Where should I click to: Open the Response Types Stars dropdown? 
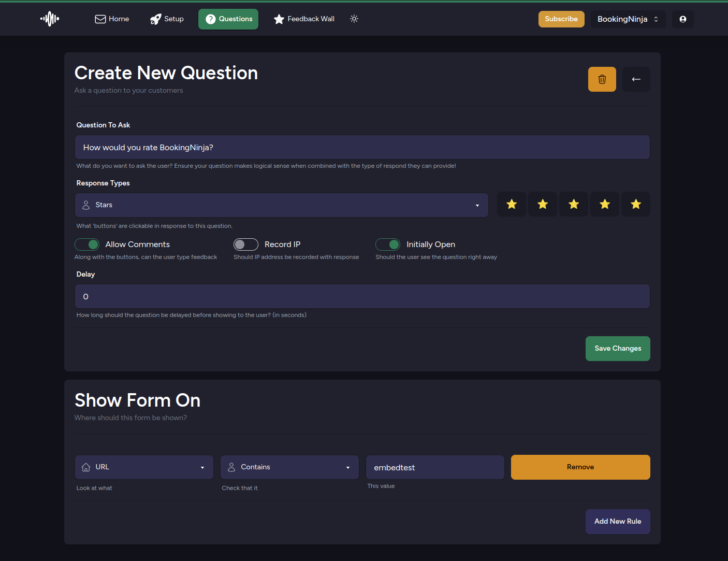[282, 205]
